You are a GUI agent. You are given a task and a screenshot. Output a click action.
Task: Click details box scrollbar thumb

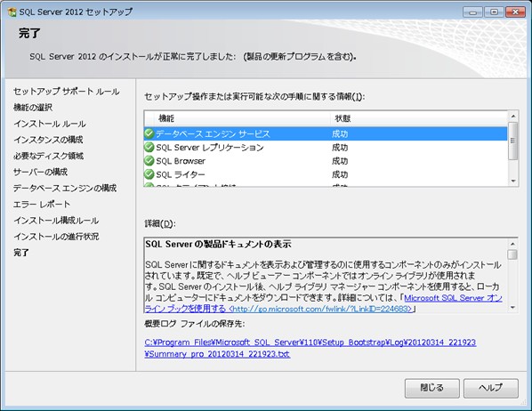click(512, 254)
